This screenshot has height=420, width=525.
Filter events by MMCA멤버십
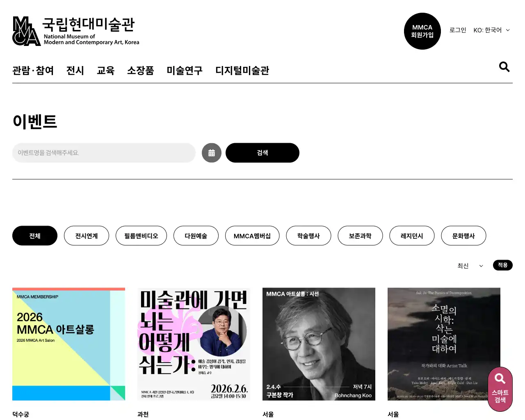[252, 236]
